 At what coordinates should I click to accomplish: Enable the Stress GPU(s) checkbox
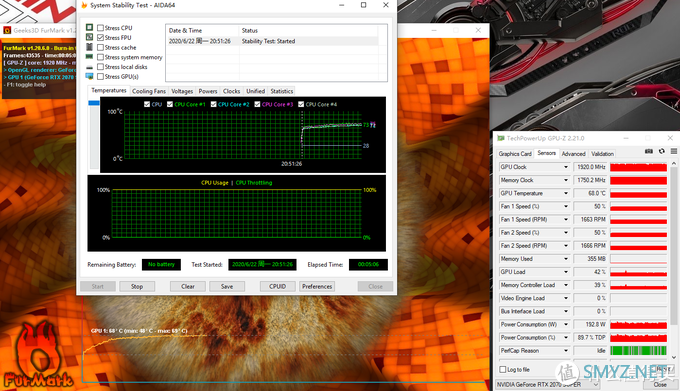pyautogui.click(x=101, y=77)
